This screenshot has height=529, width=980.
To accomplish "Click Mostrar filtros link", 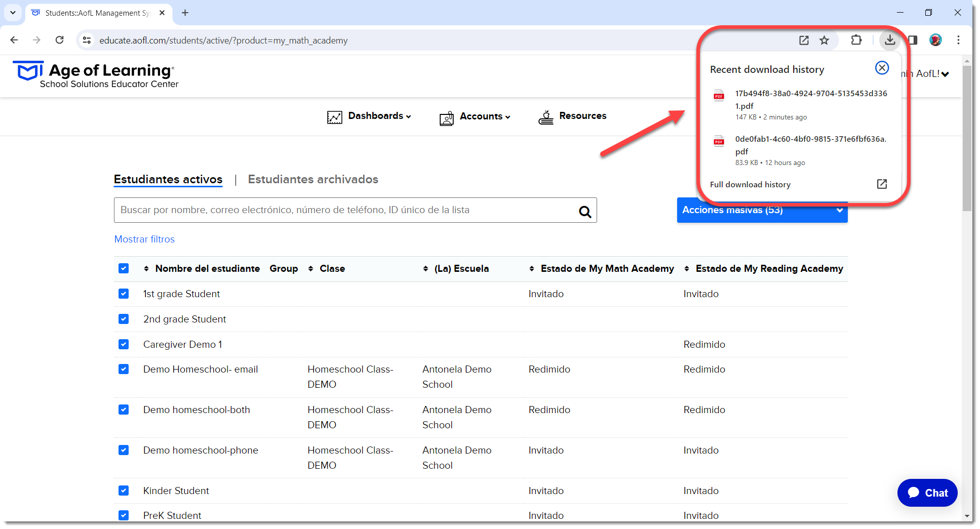I will 144,239.
